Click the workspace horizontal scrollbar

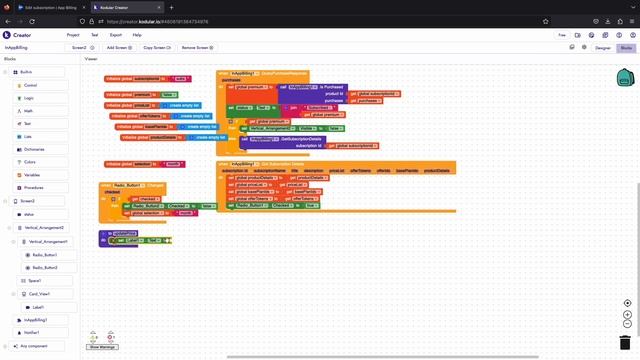pos(382,357)
